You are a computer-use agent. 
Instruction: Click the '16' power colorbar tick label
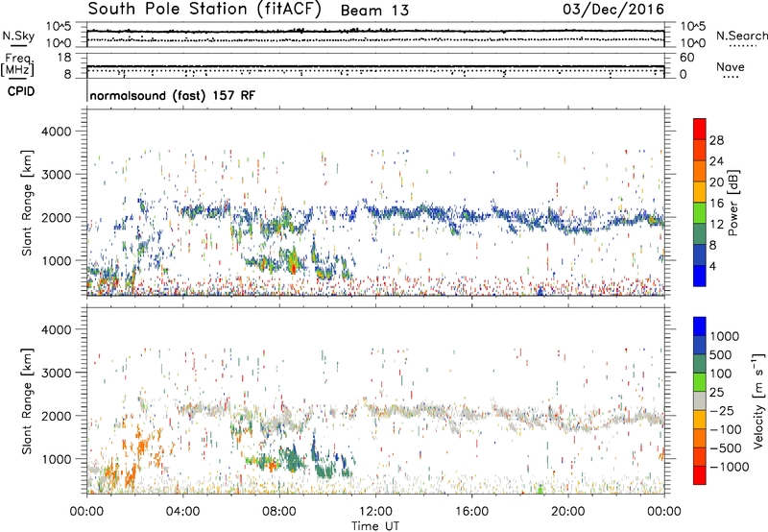pyautogui.click(x=716, y=204)
